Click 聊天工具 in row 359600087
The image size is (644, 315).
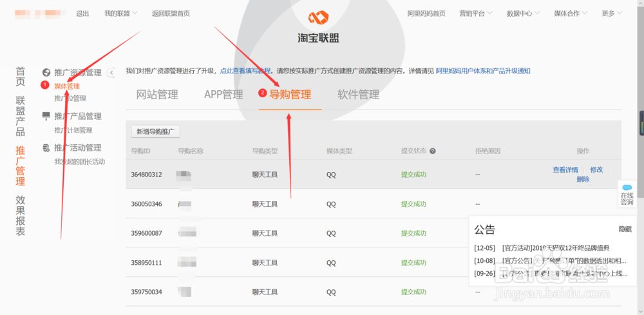[x=265, y=233]
